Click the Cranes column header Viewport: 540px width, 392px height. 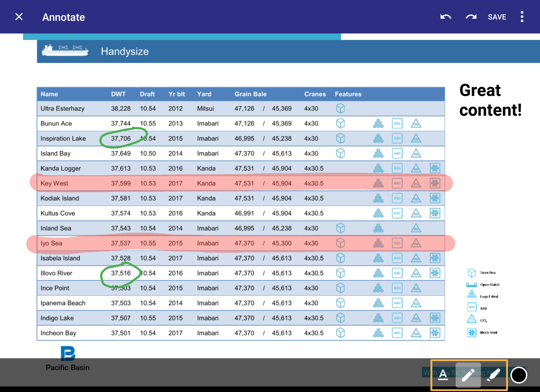pyautogui.click(x=315, y=94)
